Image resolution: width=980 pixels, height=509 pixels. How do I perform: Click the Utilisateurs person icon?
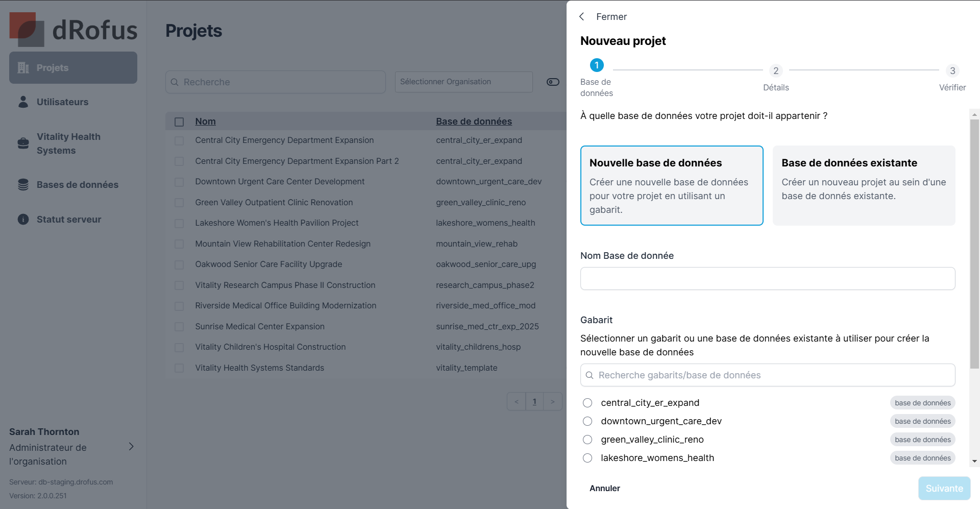(23, 102)
